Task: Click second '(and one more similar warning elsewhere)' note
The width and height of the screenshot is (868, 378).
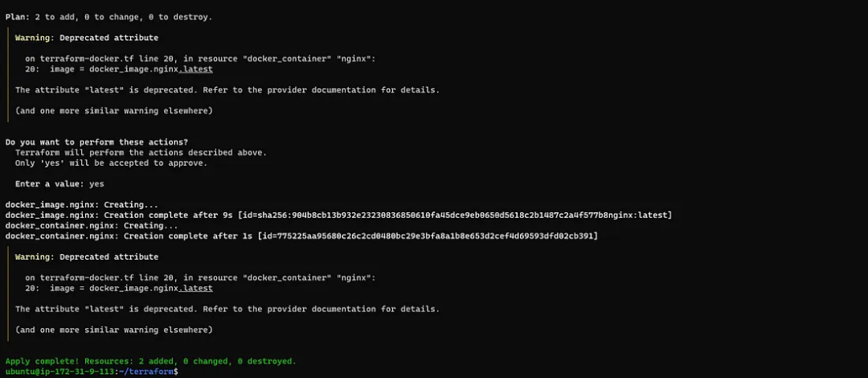Action: [113, 331]
